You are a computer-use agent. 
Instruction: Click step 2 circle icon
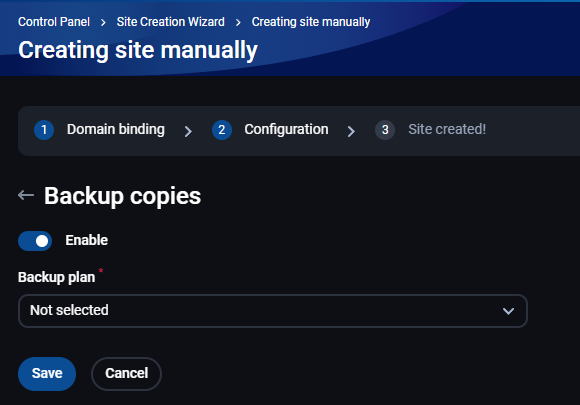(222, 130)
